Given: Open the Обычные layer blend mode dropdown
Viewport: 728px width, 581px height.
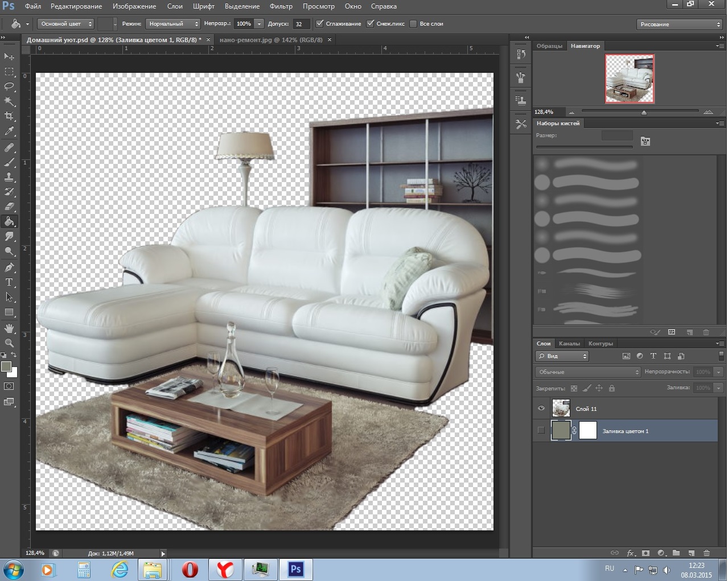Looking at the screenshot, I should coord(588,372).
